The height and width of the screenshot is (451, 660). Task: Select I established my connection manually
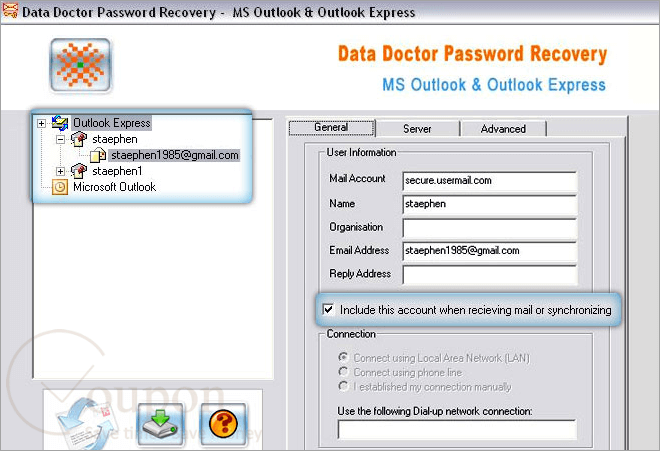343,386
